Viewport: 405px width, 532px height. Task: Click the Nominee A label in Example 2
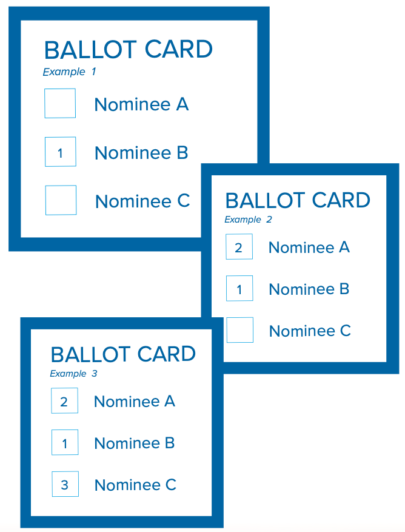[309, 247]
